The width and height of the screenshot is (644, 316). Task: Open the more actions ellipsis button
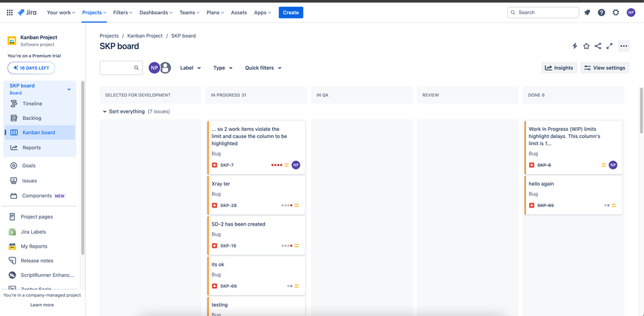point(624,46)
